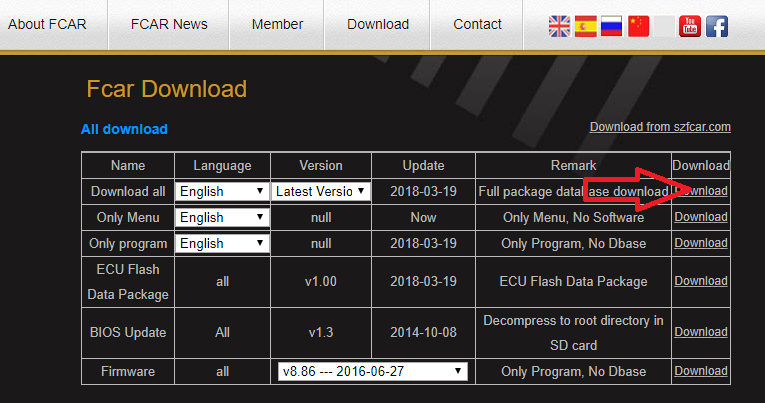
Task: Open the FCAR News menu
Action: pyautogui.click(x=169, y=24)
